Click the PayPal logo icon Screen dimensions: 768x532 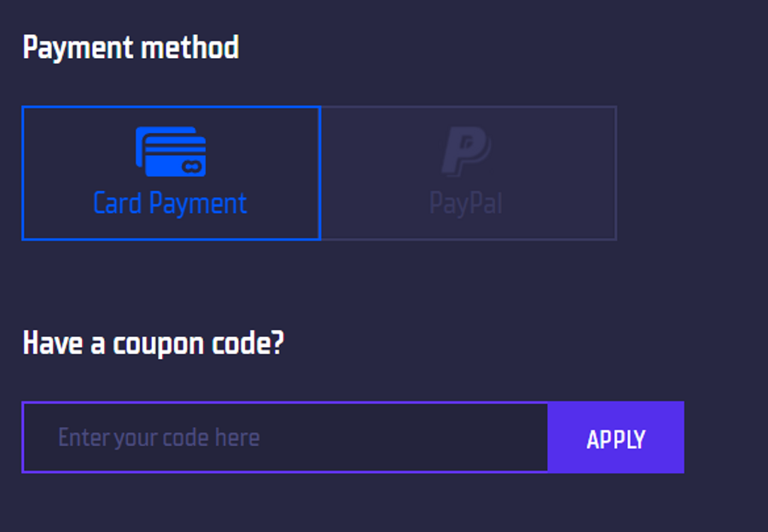tap(465, 151)
